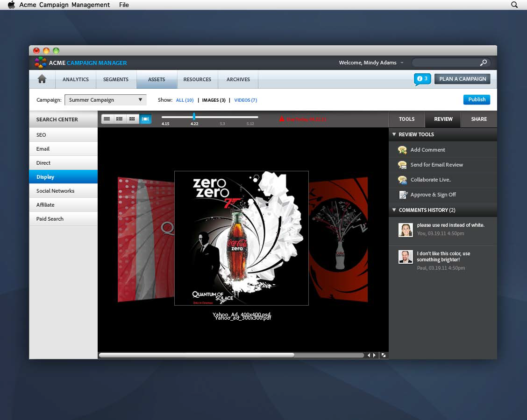Open the Review panel tab
527x420 pixels.
443,119
